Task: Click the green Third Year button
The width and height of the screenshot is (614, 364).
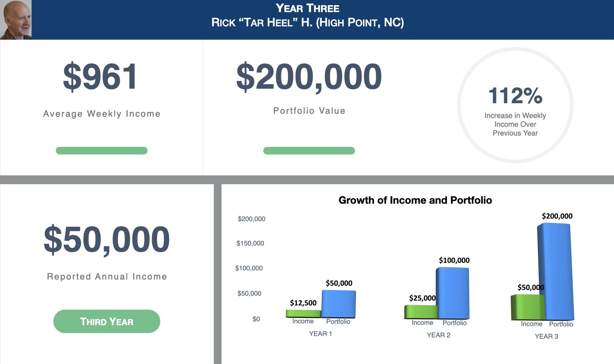Action: (x=107, y=322)
